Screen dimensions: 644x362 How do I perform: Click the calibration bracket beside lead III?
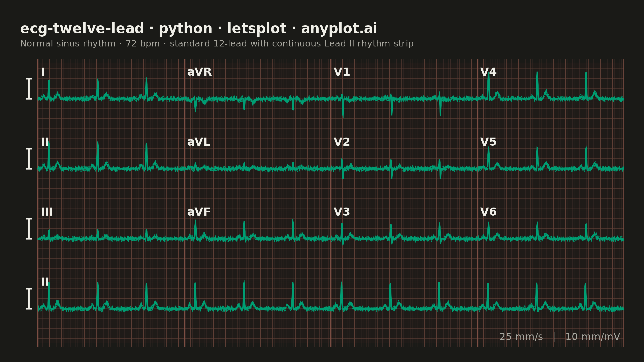click(29, 229)
